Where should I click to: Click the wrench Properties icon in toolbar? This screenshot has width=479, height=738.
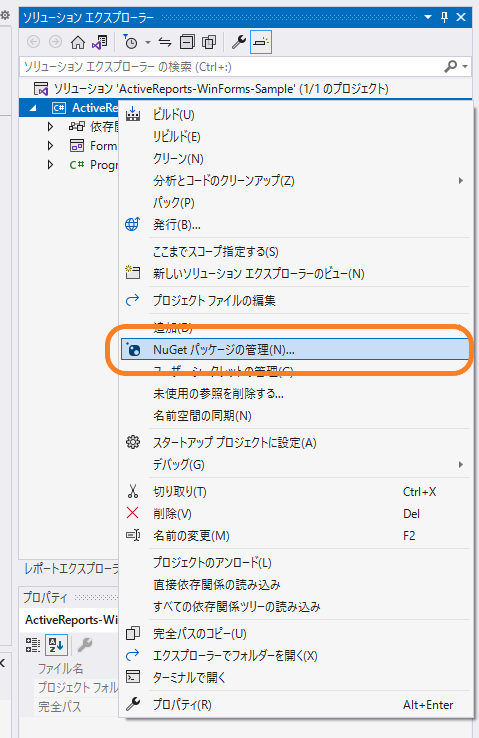239,42
